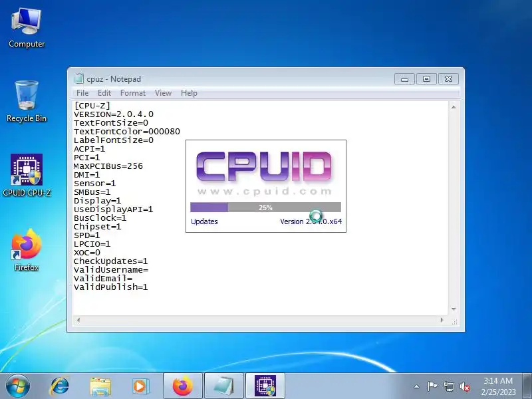Open the Action Center flag icon
The width and height of the screenshot is (532, 399).
[432, 386]
